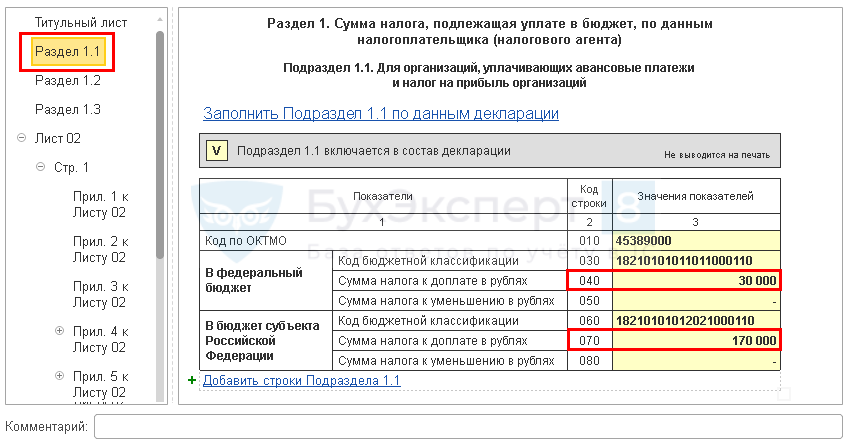This screenshot has width=846, height=444.
Task: Switch to Раздел 1.2 section
Action: [67, 80]
